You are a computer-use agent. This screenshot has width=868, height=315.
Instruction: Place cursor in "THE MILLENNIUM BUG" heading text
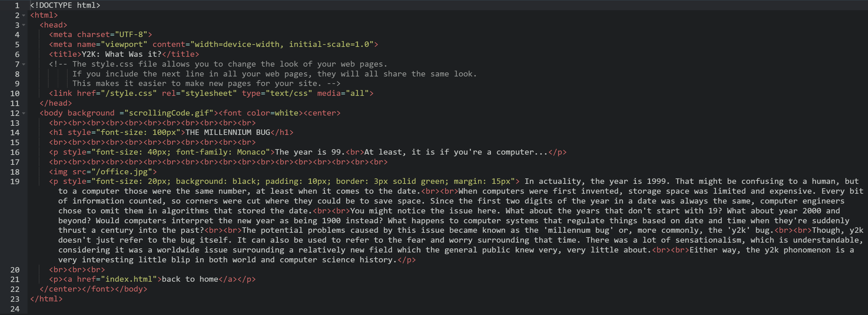click(x=228, y=133)
